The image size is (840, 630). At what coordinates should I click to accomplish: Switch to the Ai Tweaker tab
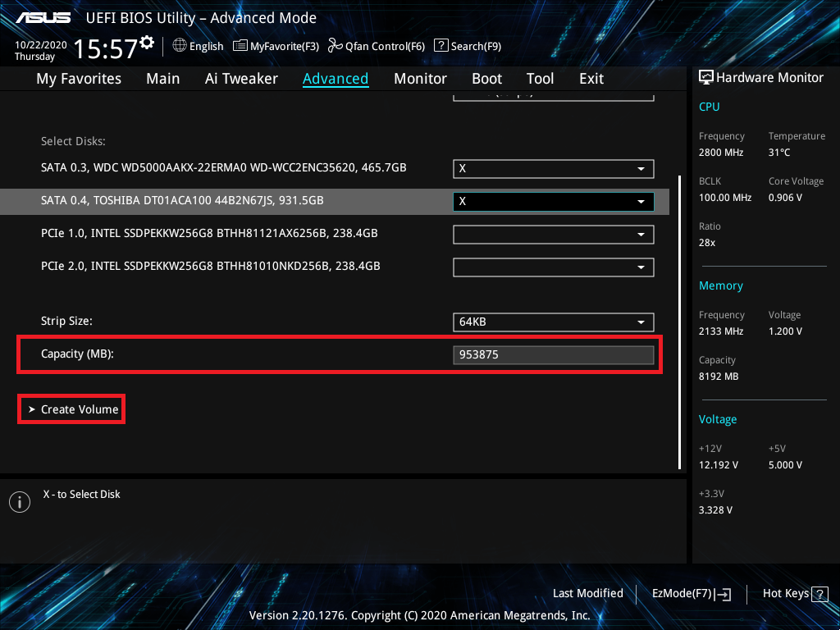[x=241, y=79]
